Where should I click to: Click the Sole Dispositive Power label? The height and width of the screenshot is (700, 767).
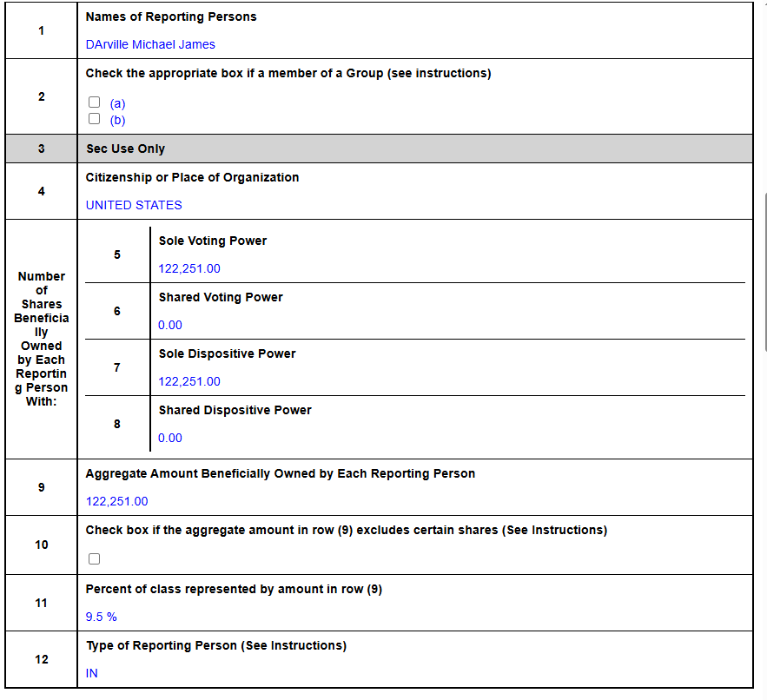point(227,353)
